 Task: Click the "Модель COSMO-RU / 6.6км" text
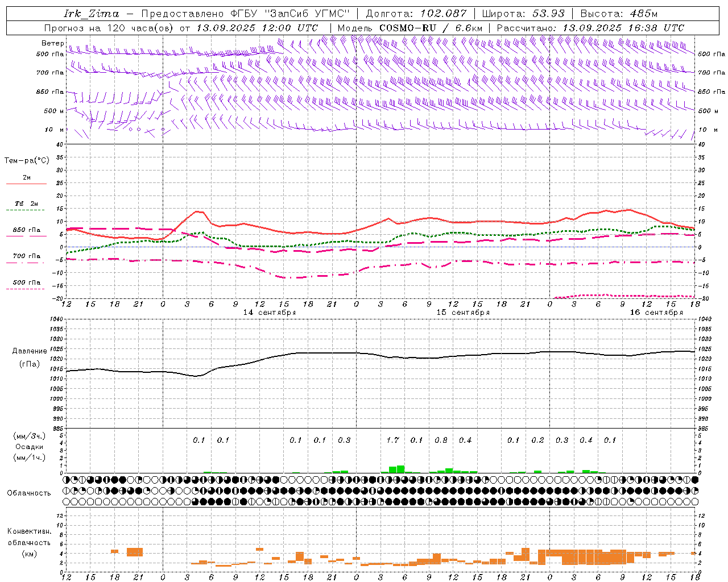tap(410, 28)
